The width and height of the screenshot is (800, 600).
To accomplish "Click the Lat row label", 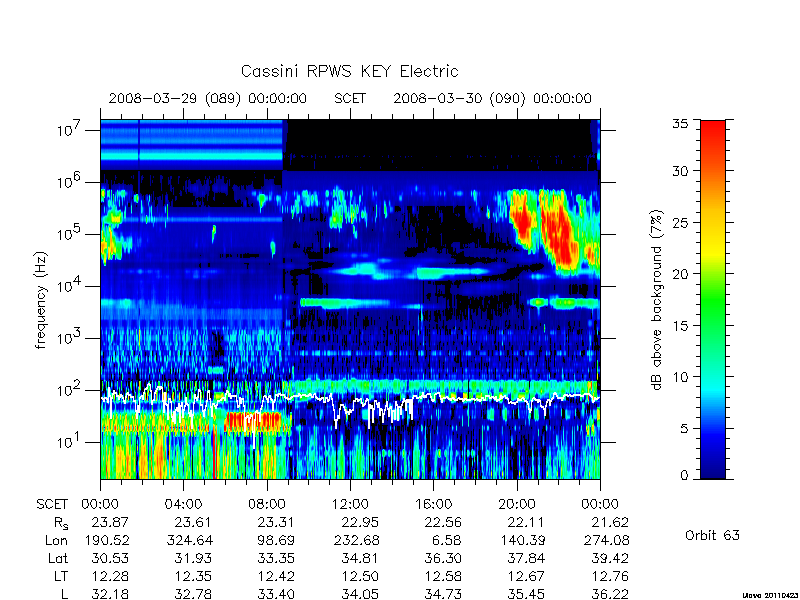I will point(58,558).
